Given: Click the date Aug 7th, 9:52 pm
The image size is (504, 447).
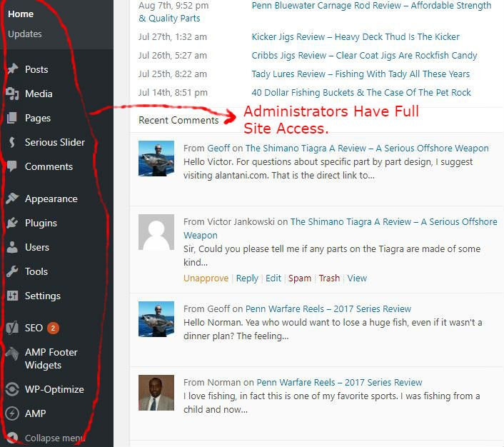Looking at the screenshot, I should pyautogui.click(x=173, y=6).
